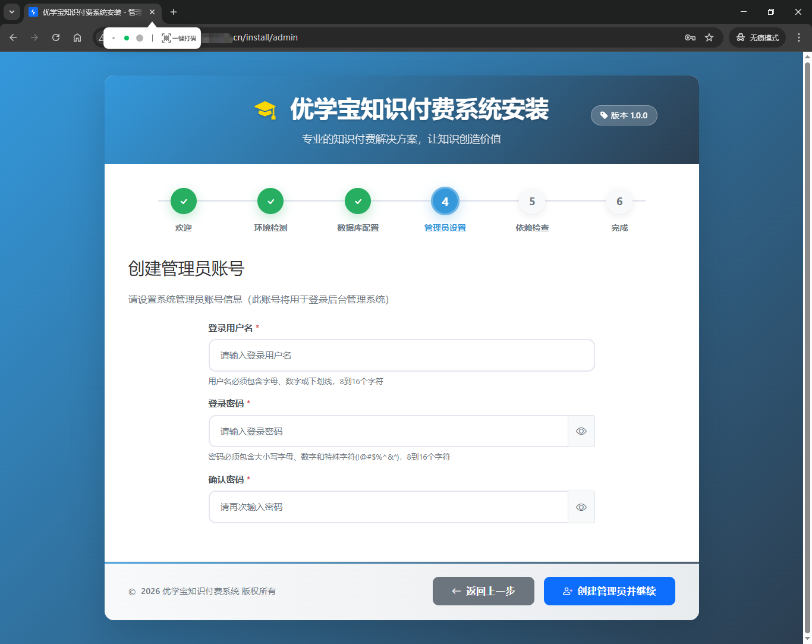The height and width of the screenshot is (644, 812).
Task: Open a new tab with the plus button
Action: [172, 12]
